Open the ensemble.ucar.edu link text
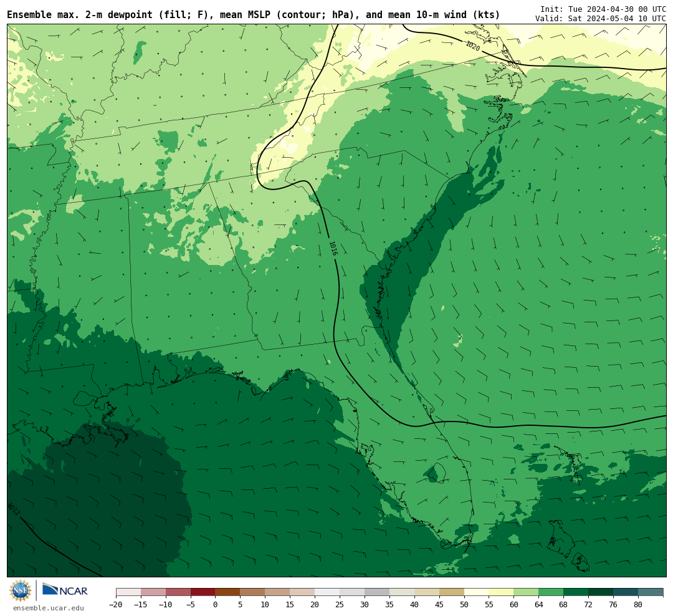This screenshot has width=673, height=616. click(49, 608)
